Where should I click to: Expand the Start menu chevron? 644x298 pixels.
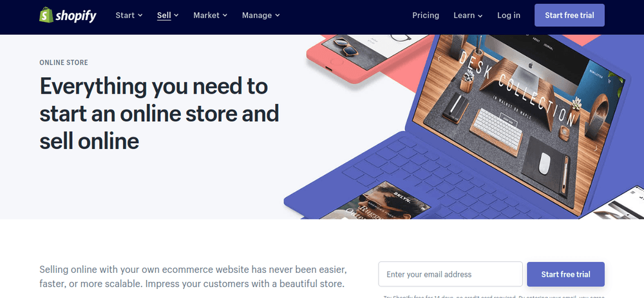click(140, 15)
